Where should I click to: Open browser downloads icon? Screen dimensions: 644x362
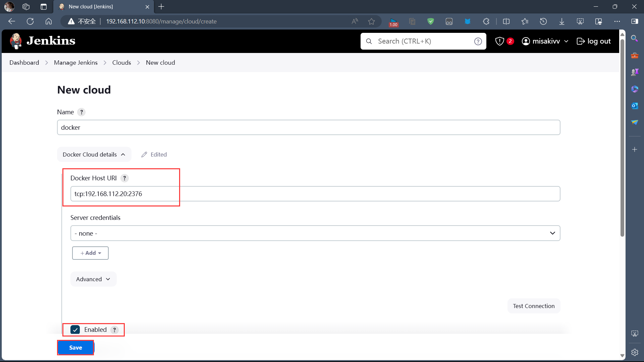pyautogui.click(x=561, y=21)
